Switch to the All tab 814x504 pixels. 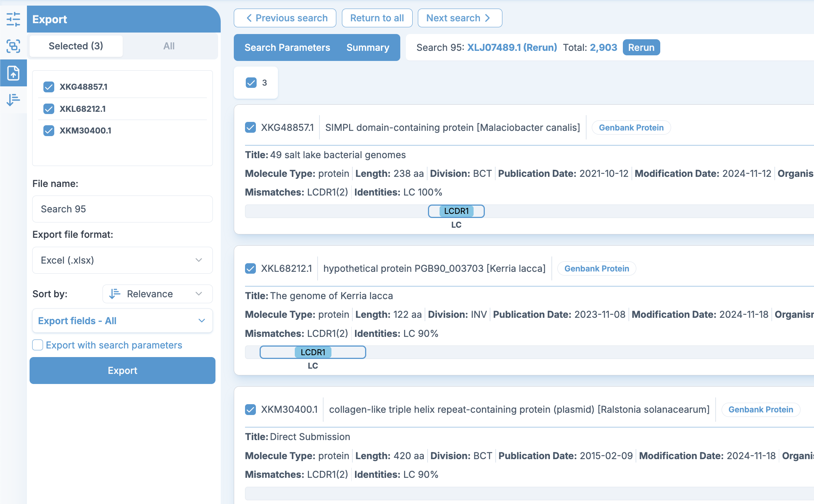tap(169, 46)
